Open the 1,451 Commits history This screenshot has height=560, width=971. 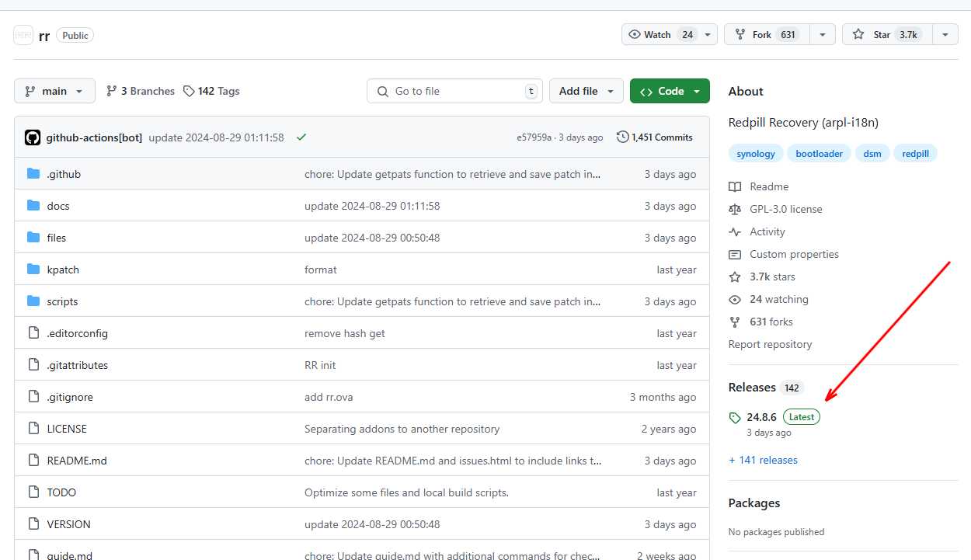[x=654, y=137]
